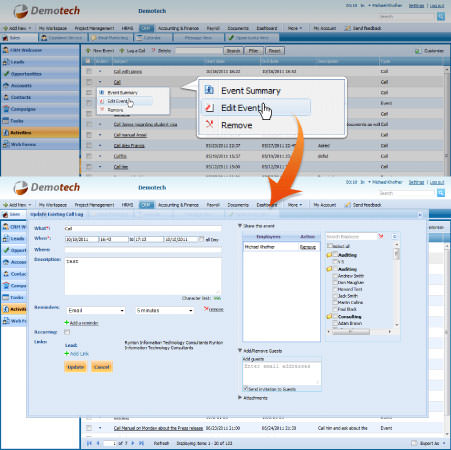The image size is (451, 450).
Task: Open Add New dropdown in upper menu bar
Action: click(x=17, y=28)
